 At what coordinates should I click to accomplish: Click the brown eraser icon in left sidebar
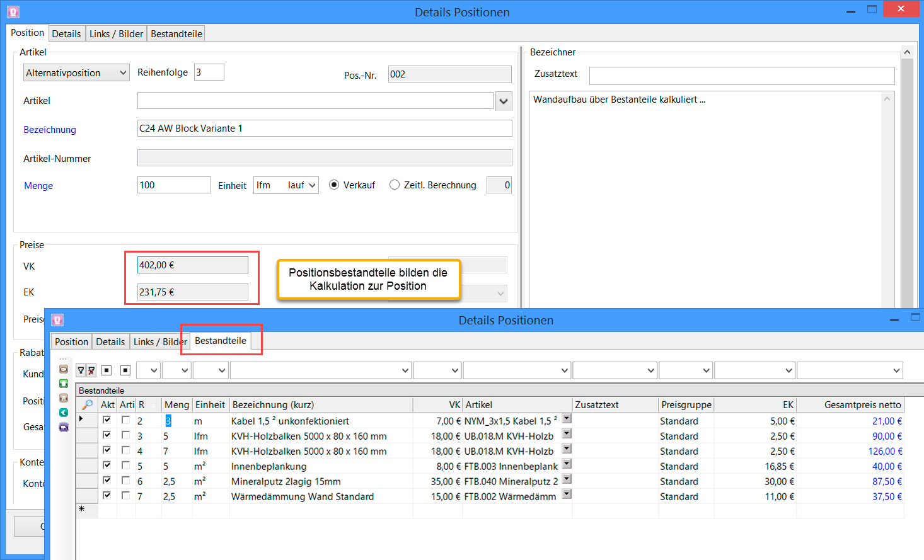click(64, 369)
